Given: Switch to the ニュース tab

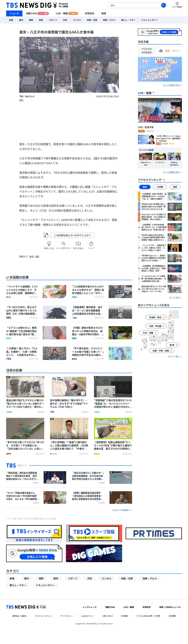Looking at the screenshot, I should [14, 13].
